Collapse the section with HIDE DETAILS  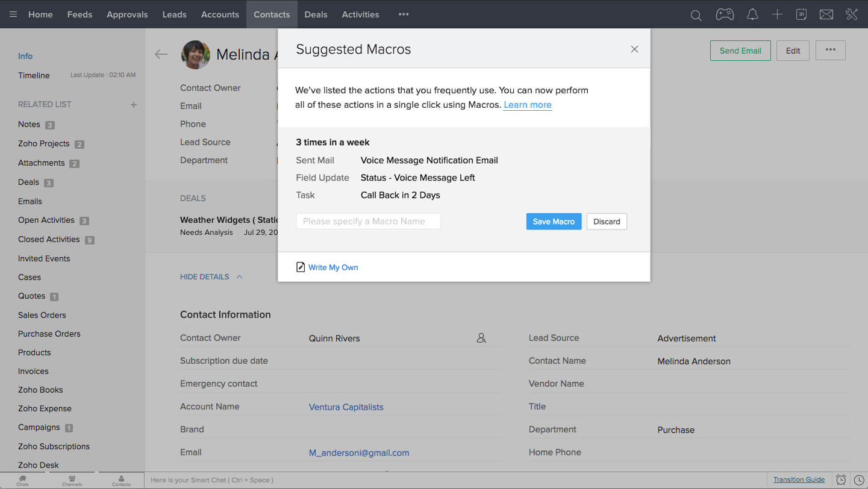click(x=211, y=277)
